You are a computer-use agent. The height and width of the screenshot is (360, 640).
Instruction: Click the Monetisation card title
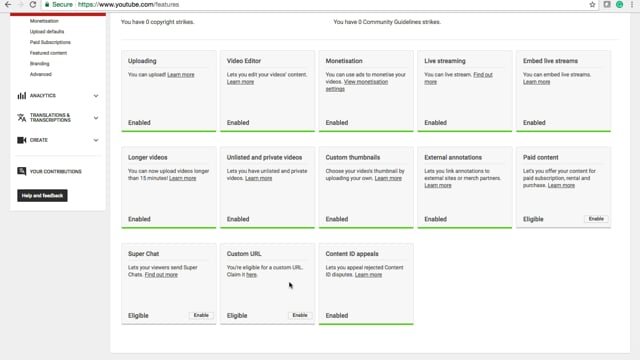click(x=344, y=61)
